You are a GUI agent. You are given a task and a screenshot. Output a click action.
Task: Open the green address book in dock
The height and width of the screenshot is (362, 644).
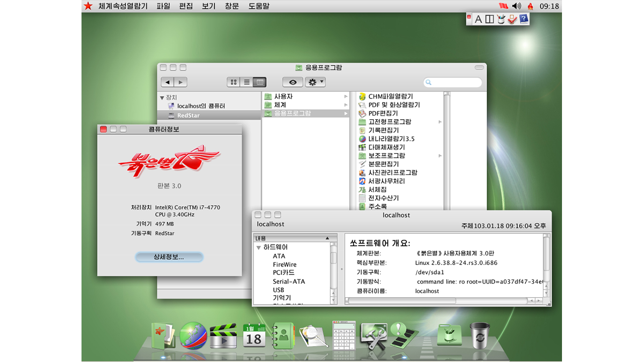pos(283,335)
